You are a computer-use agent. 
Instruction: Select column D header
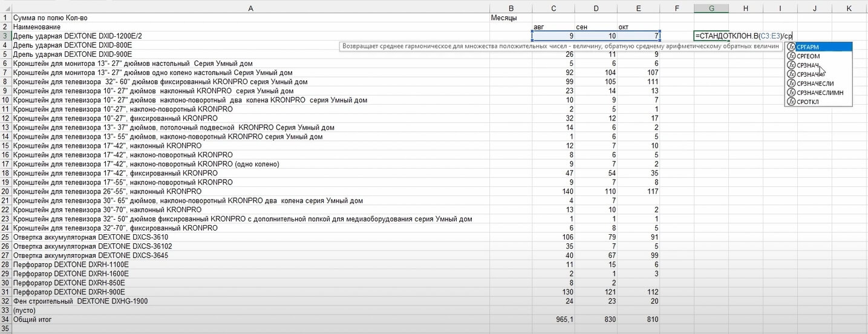pyautogui.click(x=596, y=8)
